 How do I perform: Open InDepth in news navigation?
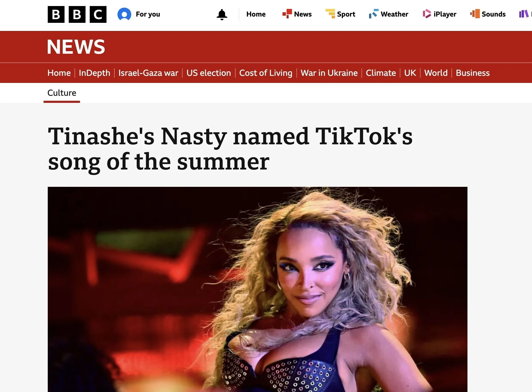point(94,73)
